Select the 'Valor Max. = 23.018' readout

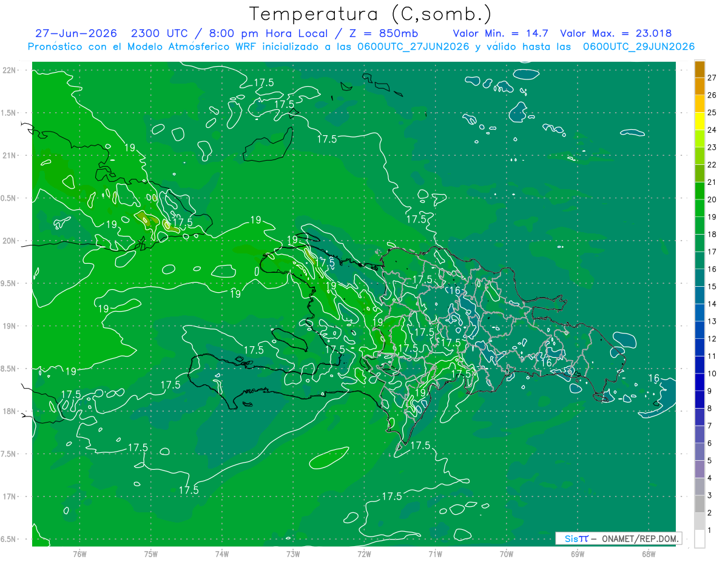pos(616,33)
